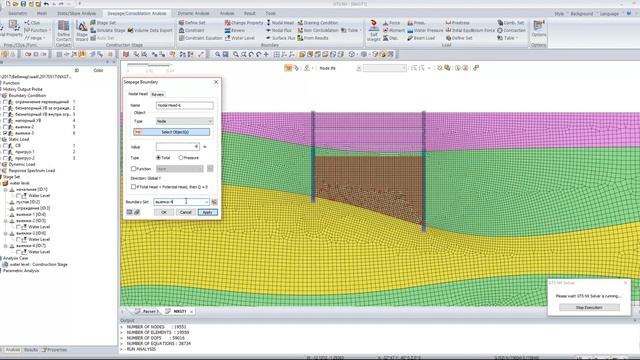
Task: Switch to Review tab in Seepage Boundary
Action: [158, 94]
